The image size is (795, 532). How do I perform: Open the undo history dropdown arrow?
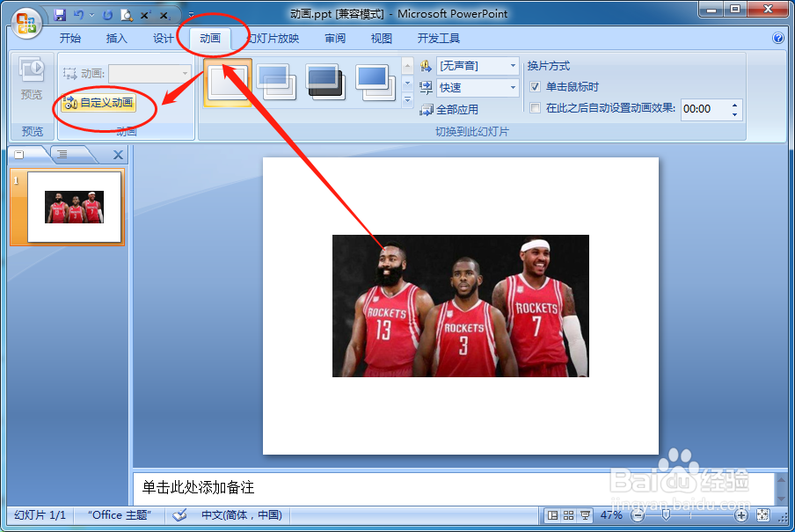coord(91,15)
